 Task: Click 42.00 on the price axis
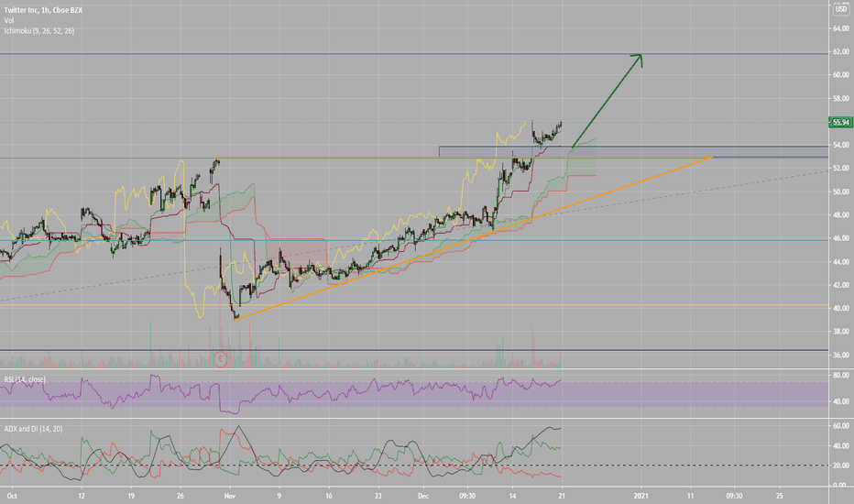(840, 285)
